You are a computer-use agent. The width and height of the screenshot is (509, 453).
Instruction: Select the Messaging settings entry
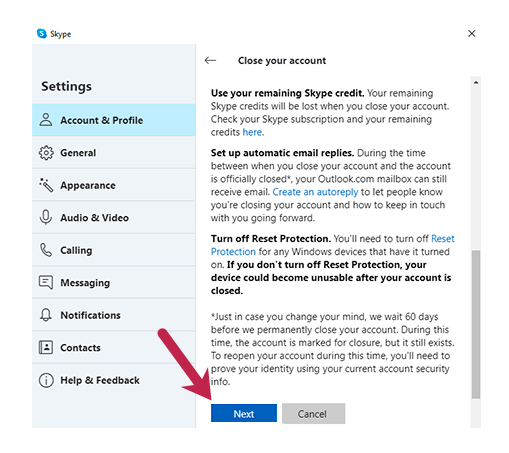[x=114, y=282]
